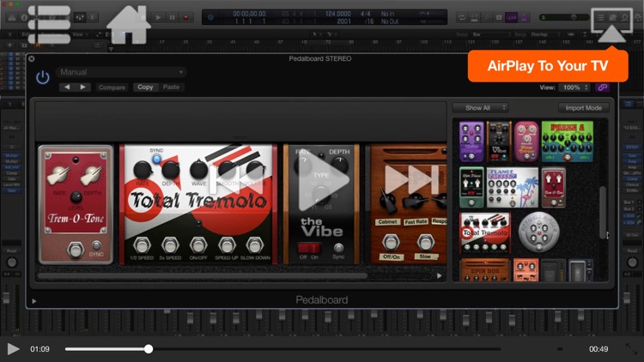Open the Show All pedal filter dropdown
This screenshot has height=362, width=644.
[481, 108]
